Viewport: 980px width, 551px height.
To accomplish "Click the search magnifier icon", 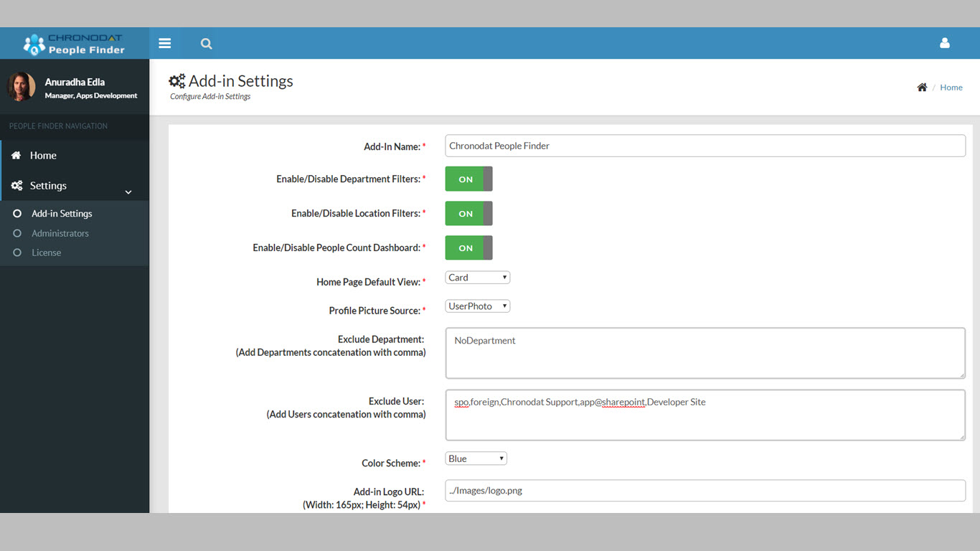I will pyautogui.click(x=207, y=44).
